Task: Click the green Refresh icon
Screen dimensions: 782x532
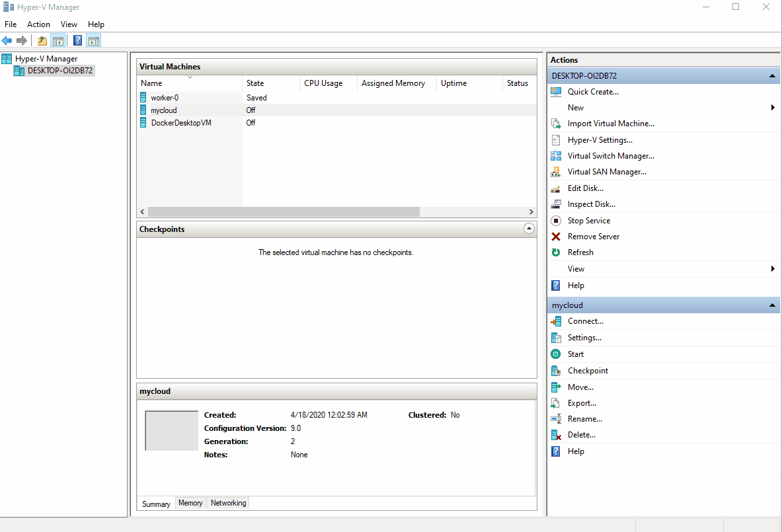Action: (x=555, y=252)
